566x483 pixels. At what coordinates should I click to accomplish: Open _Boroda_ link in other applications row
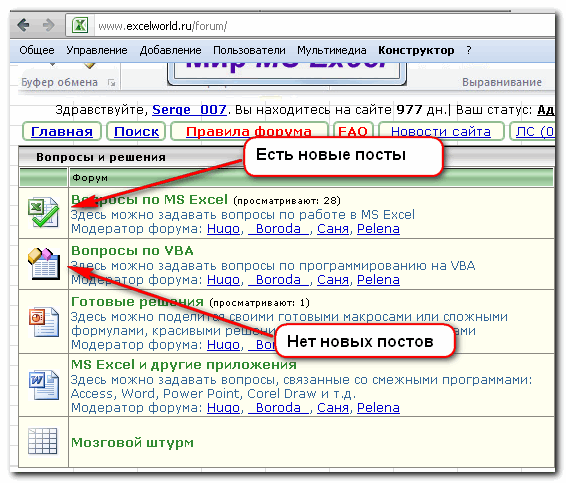tap(279, 408)
